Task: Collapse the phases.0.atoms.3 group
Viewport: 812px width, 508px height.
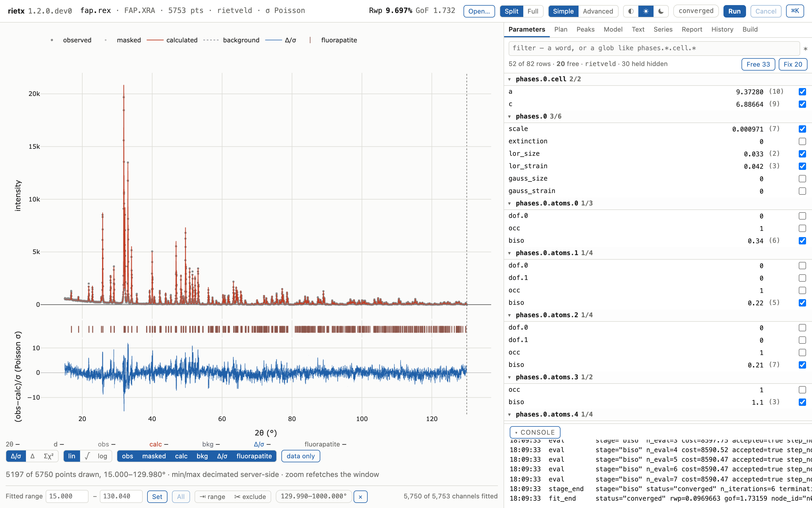Action: coord(509,377)
